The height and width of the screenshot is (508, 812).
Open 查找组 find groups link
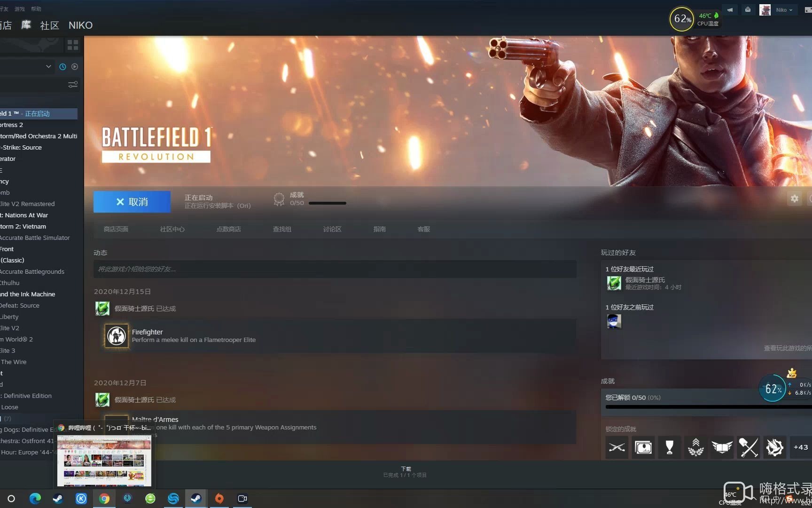click(x=282, y=229)
